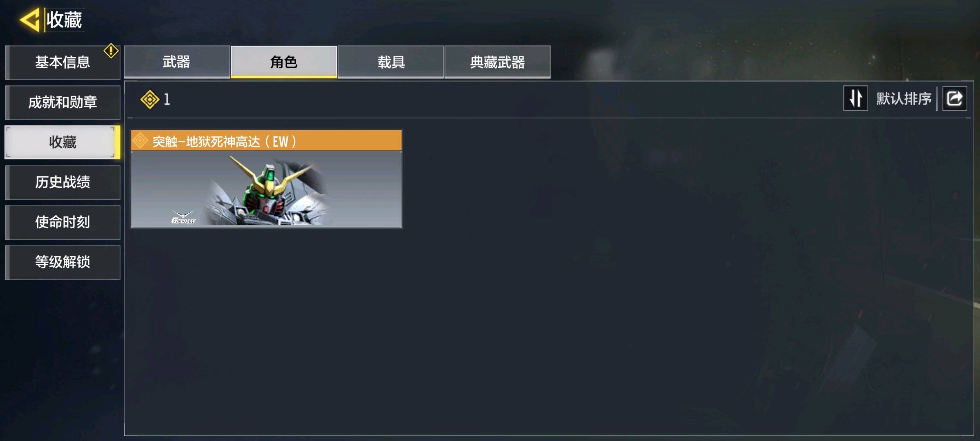Click the 突触-地狱死神高达 orange title bar

pos(266,141)
